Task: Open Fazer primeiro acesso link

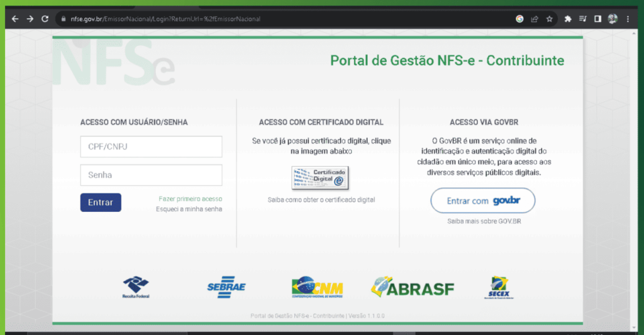Action: click(x=190, y=199)
